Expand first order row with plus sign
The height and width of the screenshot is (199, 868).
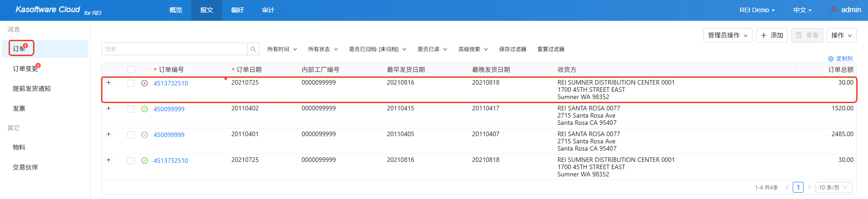point(108,83)
